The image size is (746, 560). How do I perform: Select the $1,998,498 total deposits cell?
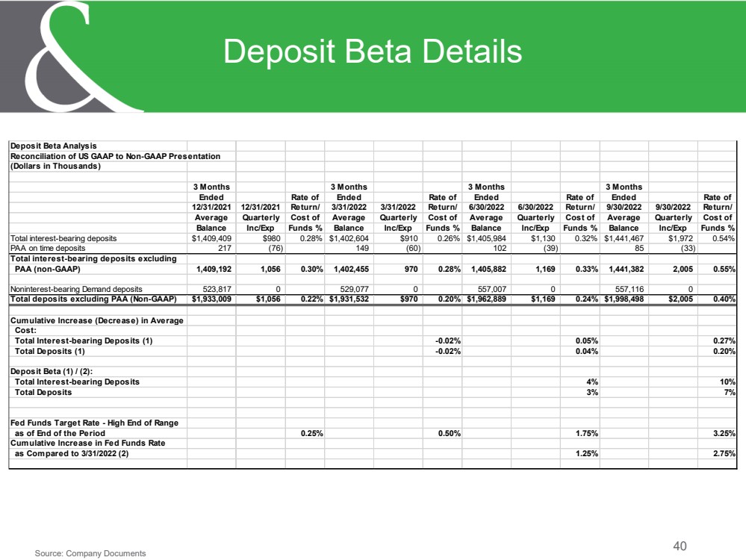[624, 299]
